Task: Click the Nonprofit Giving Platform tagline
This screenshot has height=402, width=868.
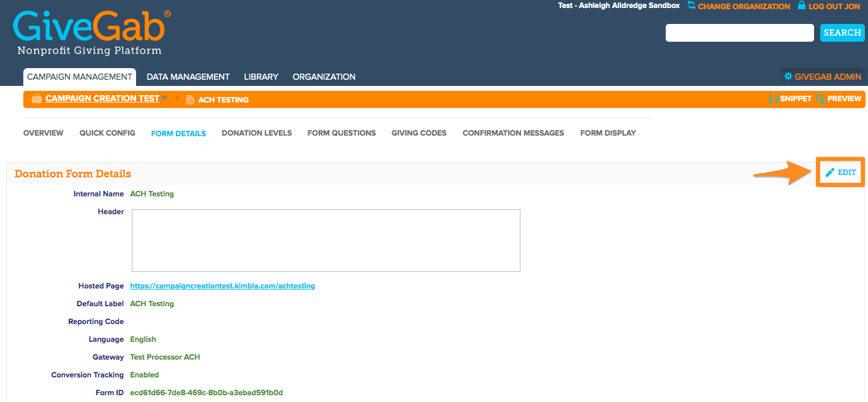Action: (89, 51)
